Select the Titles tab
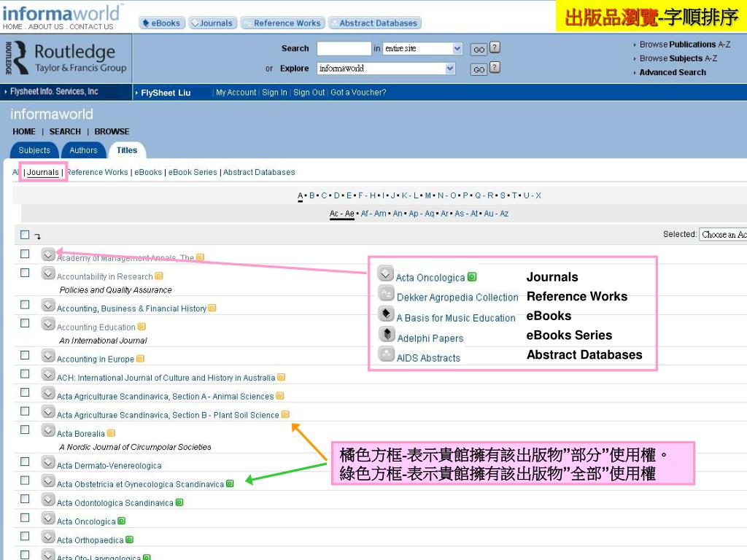 pos(127,150)
